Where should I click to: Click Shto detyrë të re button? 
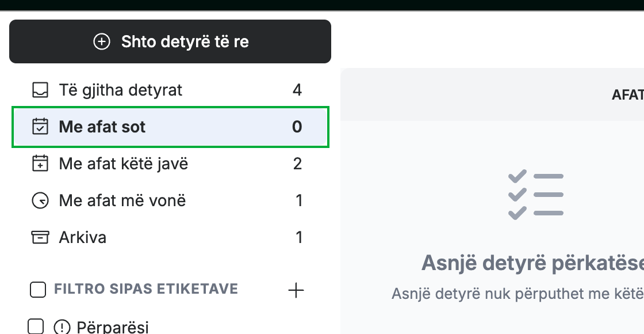tap(170, 41)
